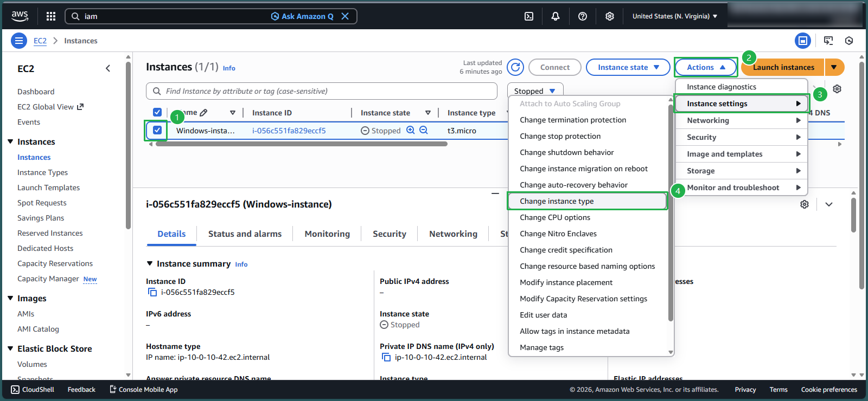868x401 pixels.
Task: Open the hexagon icon in breadcrumb bar
Action: 849,41
